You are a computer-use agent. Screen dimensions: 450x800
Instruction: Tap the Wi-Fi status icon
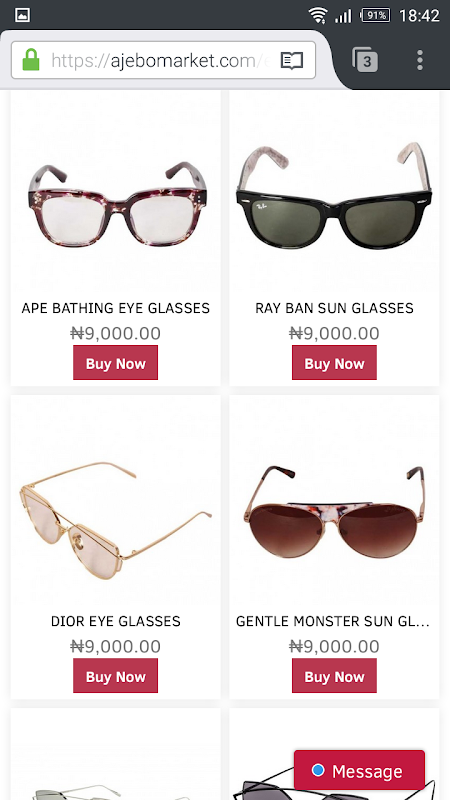(x=318, y=15)
